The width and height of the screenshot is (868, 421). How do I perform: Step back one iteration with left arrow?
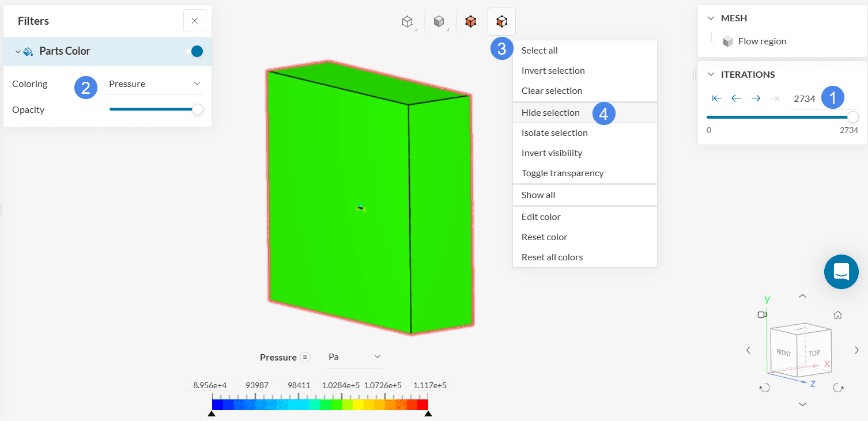[x=736, y=98]
